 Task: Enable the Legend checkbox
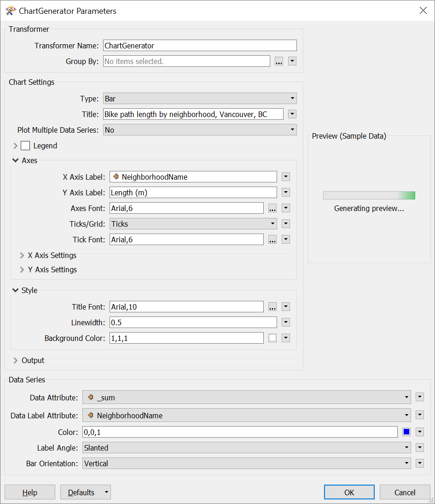(25, 146)
